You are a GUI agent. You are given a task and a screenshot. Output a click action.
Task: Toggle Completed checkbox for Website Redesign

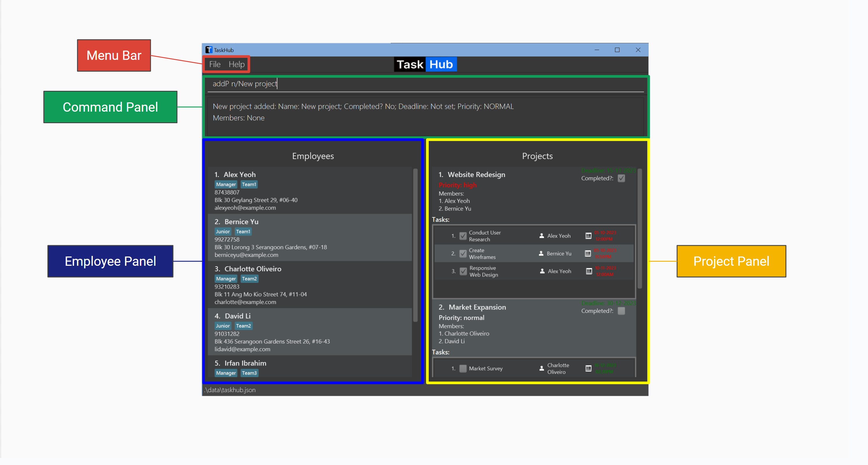(621, 178)
